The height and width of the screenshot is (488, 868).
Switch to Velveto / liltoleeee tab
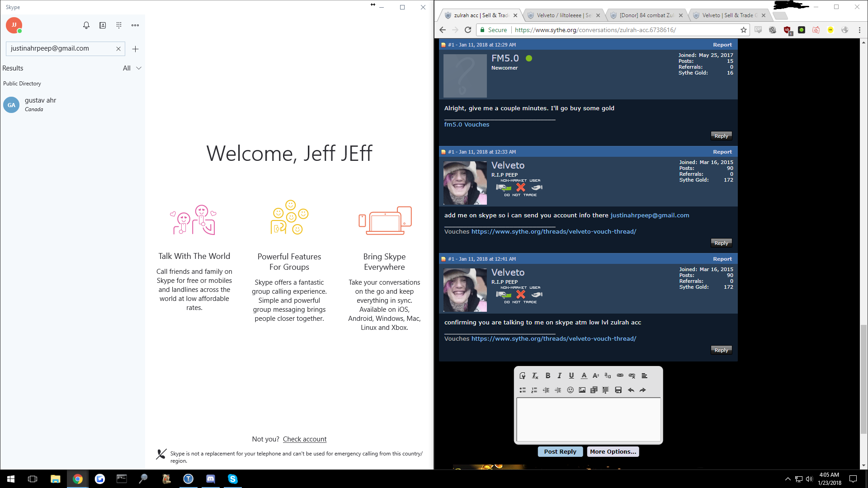click(563, 15)
